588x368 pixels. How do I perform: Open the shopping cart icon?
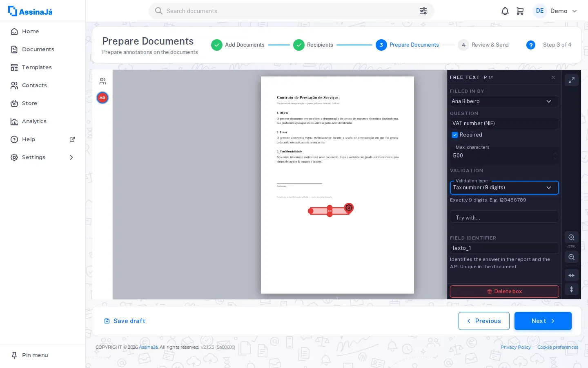coord(520,11)
